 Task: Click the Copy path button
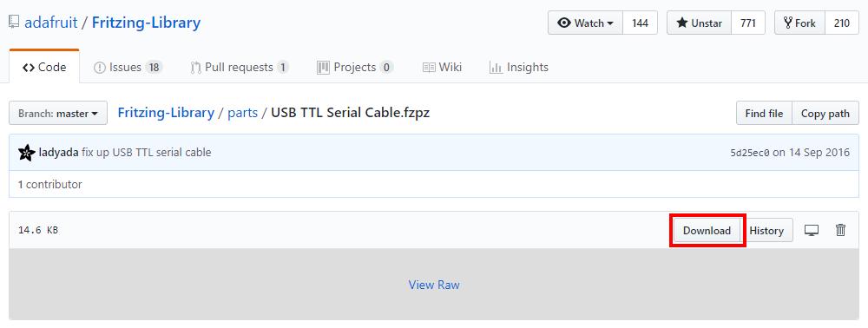point(825,114)
